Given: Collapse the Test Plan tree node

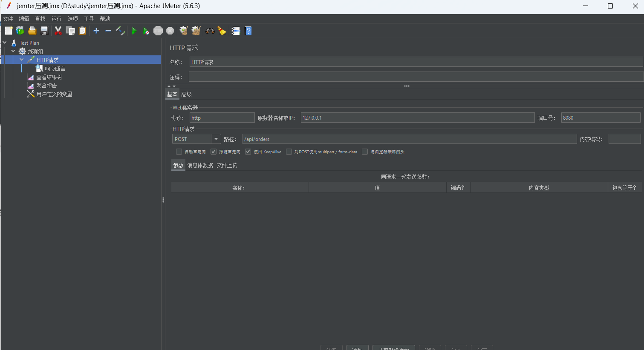Looking at the screenshot, I should tap(5, 43).
